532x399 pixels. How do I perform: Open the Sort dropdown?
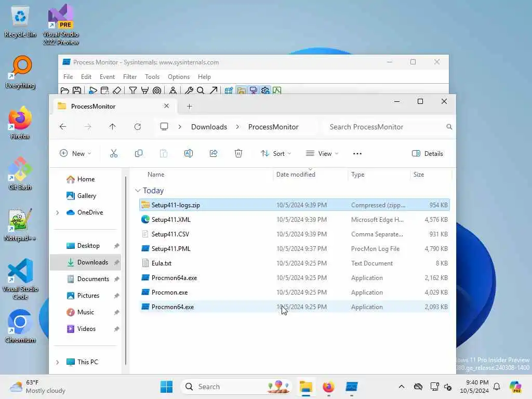click(276, 153)
